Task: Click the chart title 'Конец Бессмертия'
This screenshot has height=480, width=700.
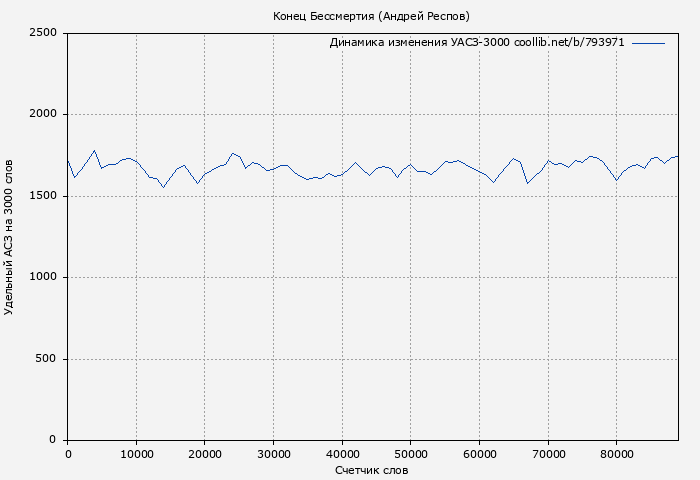Action: pos(370,16)
